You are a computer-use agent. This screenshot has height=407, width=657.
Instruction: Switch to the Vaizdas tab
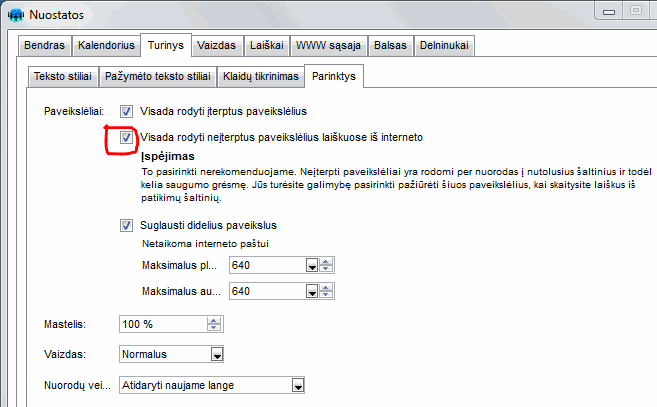coord(217,46)
